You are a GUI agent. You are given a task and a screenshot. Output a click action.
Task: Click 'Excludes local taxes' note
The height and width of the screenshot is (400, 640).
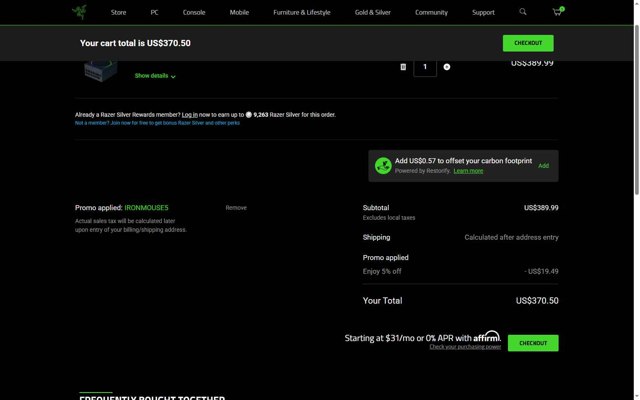point(389,218)
